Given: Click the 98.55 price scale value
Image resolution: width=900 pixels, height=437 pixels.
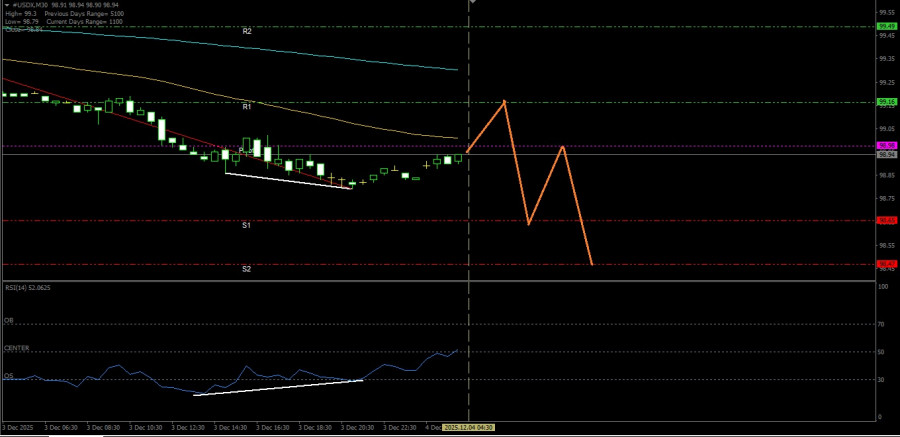Looking at the screenshot, I should click(886, 245).
